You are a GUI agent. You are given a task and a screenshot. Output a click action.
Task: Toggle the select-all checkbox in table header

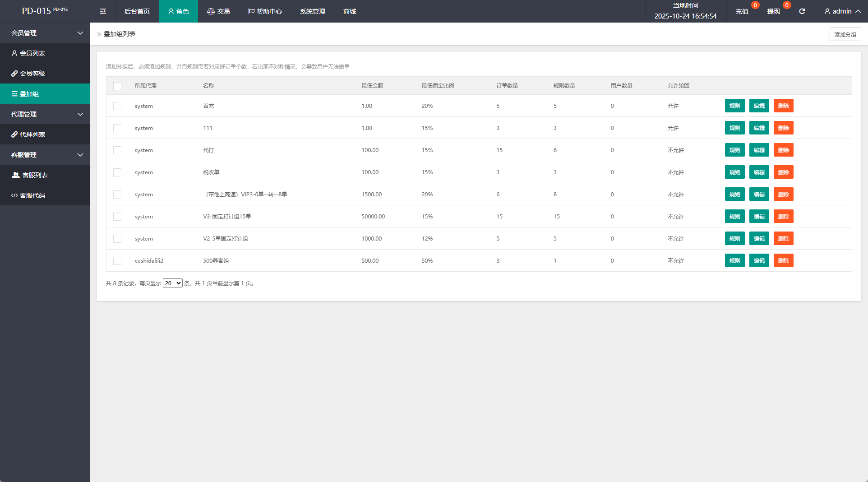(117, 86)
